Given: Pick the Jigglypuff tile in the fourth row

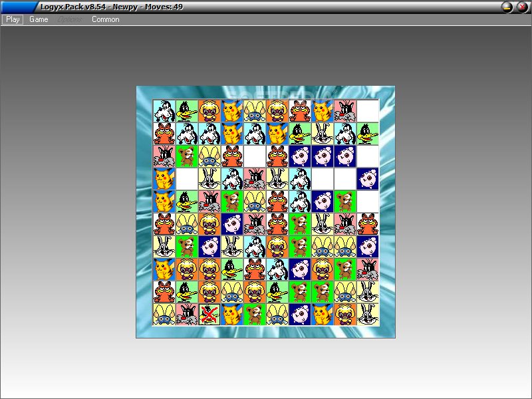Looking at the screenshot, I should 368,179.
